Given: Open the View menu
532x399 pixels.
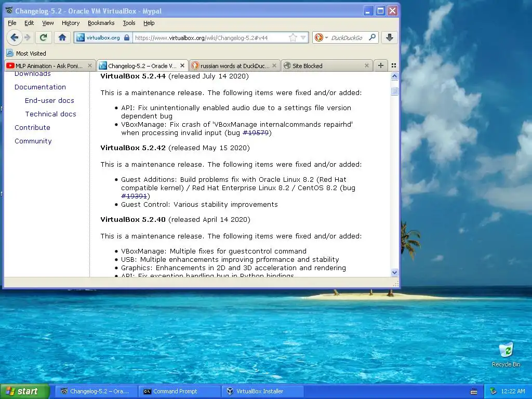Looking at the screenshot, I should coord(48,23).
